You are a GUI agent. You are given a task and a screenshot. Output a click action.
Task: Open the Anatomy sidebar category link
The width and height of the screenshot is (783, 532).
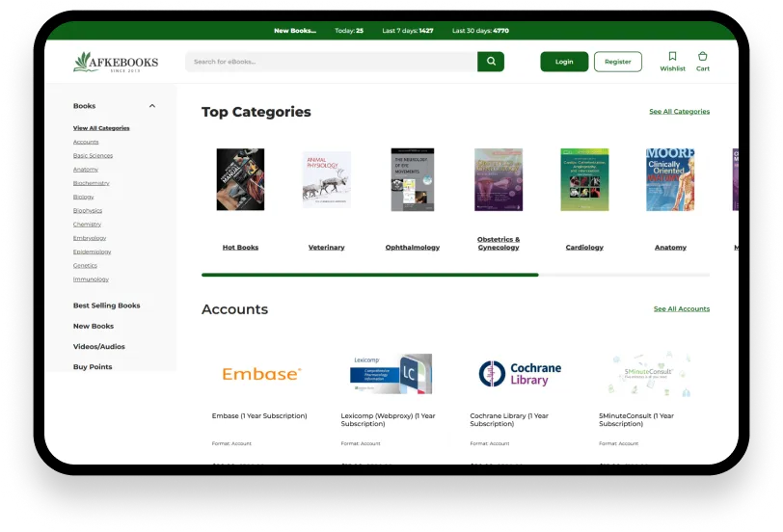86,170
